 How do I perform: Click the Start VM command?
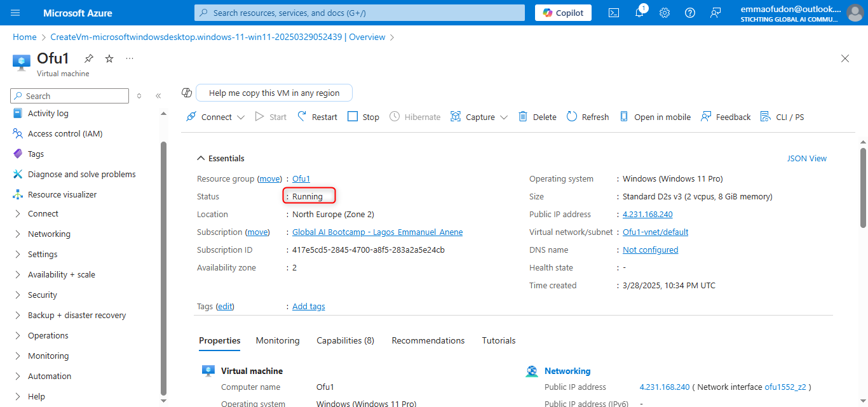point(271,117)
